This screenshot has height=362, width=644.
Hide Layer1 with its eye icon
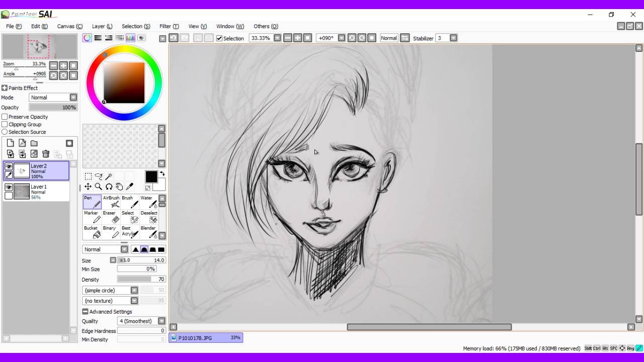[9, 187]
